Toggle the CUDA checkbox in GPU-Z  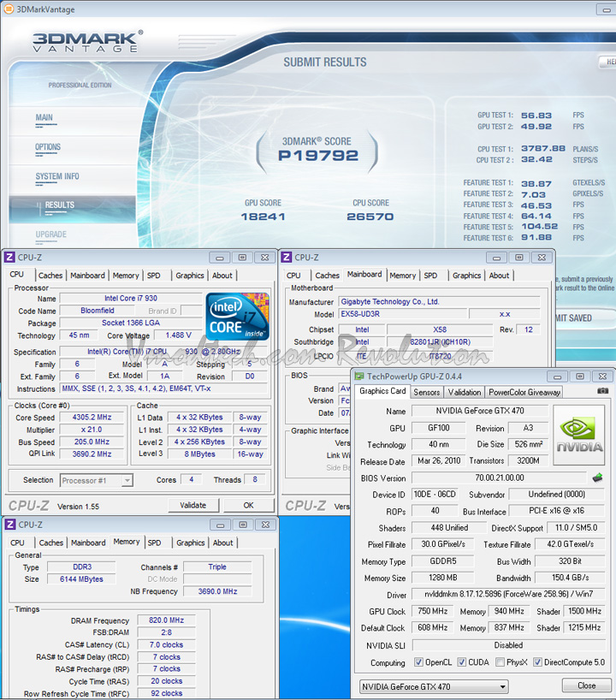[x=461, y=662]
